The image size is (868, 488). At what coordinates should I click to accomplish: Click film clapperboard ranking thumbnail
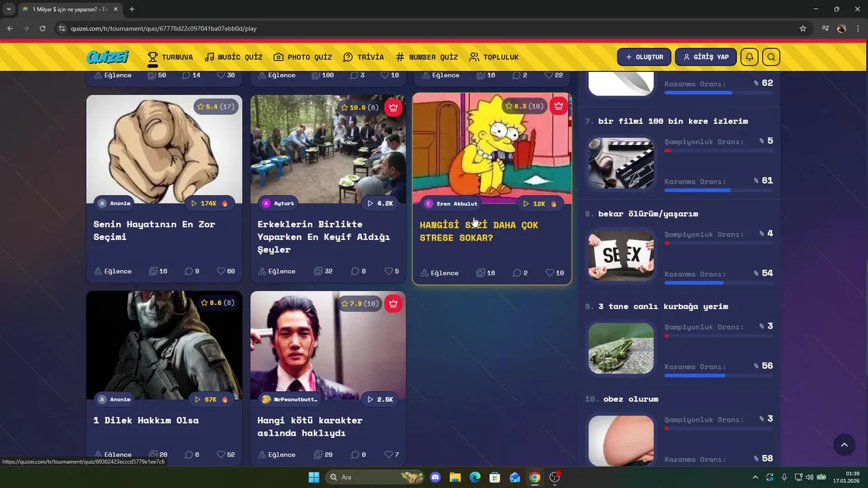(621, 163)
